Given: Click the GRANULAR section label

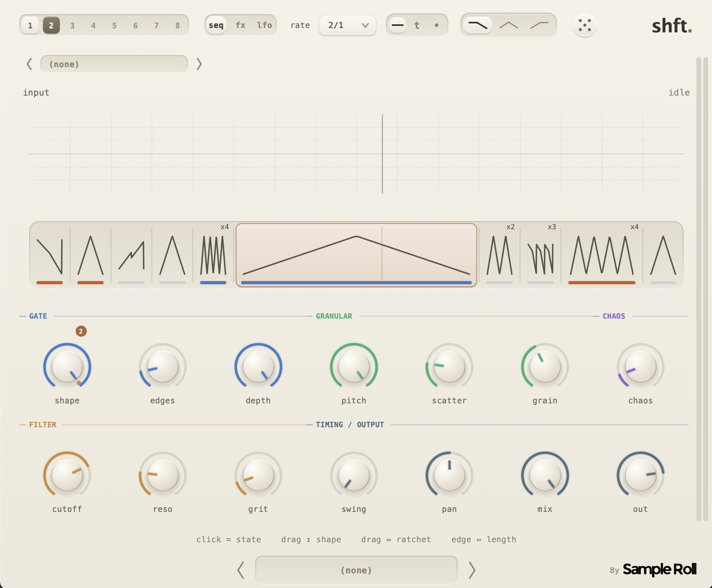Looking at the screenshot, I should pyautogui.click(x=334, y=316).
